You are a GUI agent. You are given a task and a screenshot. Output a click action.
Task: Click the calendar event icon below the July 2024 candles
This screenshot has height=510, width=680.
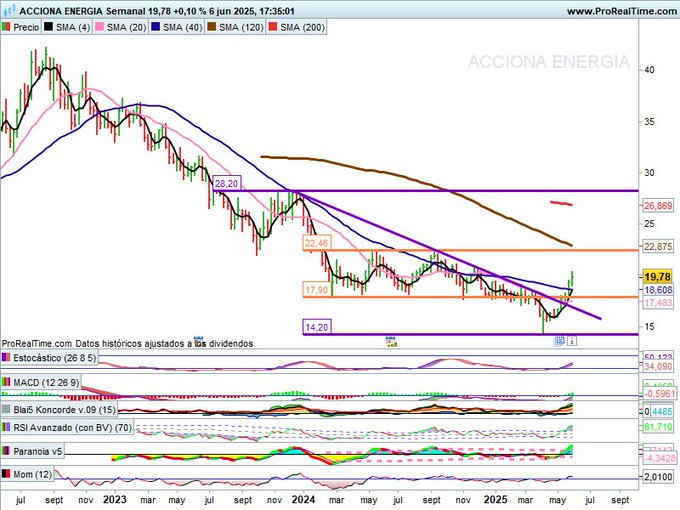click(392, 341)
